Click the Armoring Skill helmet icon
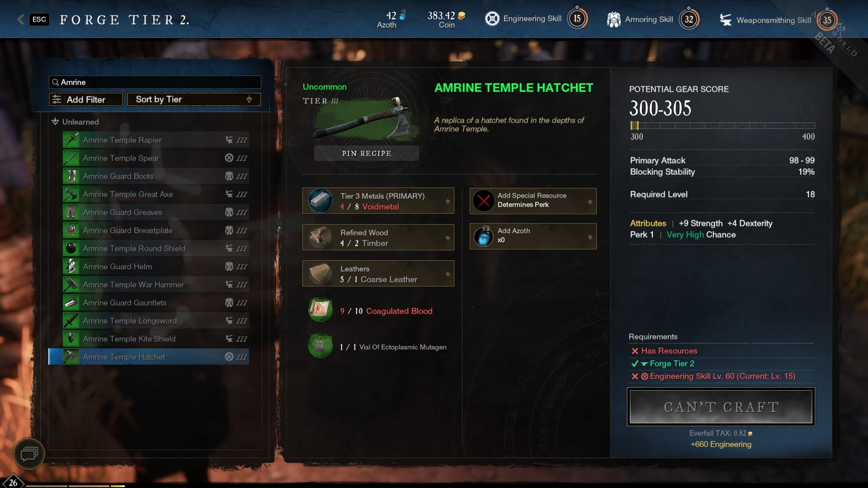Viewport: 868px width, 488px height. pos(613,19)
